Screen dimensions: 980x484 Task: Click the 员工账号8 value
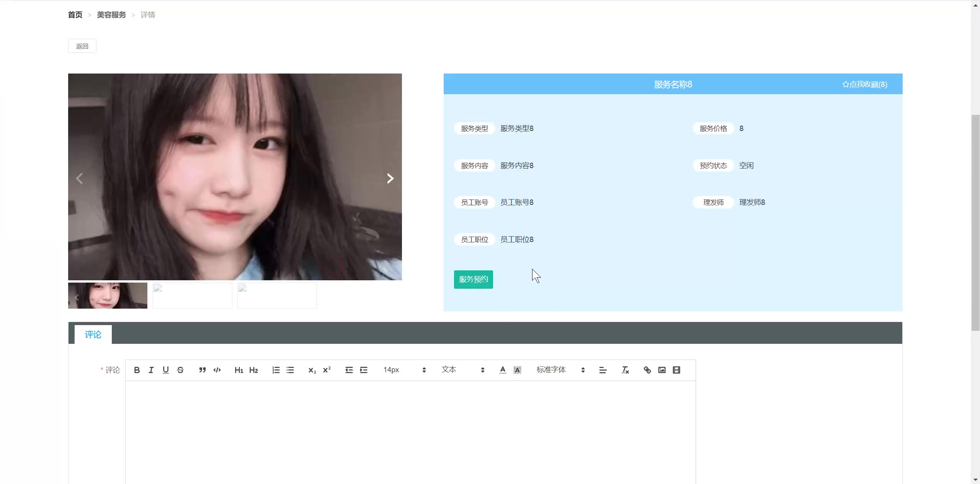pyautogui.click(x=517, y=203)
